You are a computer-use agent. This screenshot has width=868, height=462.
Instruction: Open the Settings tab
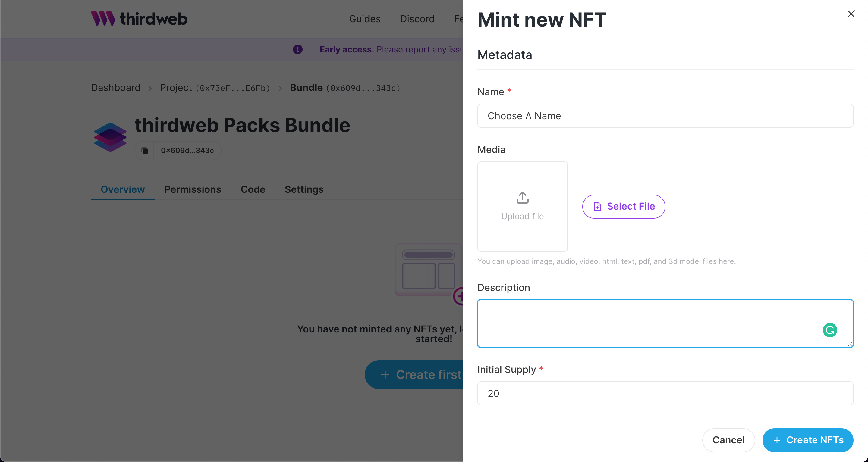(304, 189)
